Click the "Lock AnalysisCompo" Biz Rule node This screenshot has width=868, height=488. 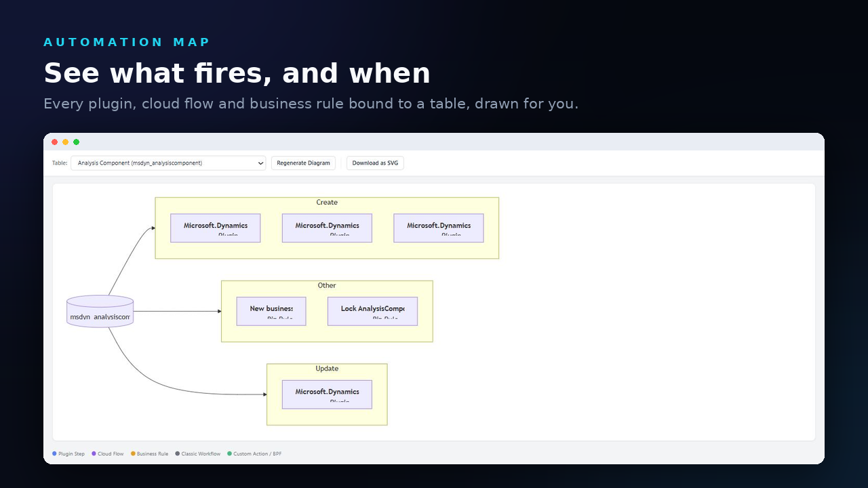[x=372, y=311]
